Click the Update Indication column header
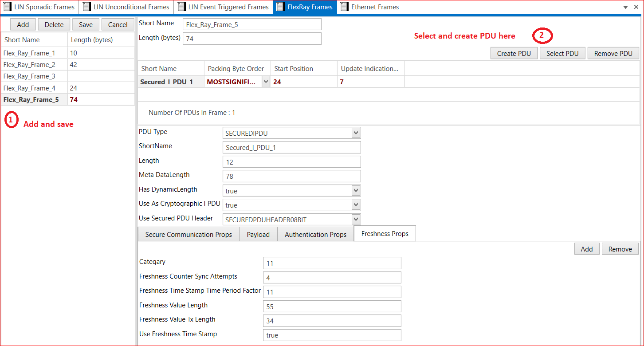644x346 pixels. (x=370, y=68)
